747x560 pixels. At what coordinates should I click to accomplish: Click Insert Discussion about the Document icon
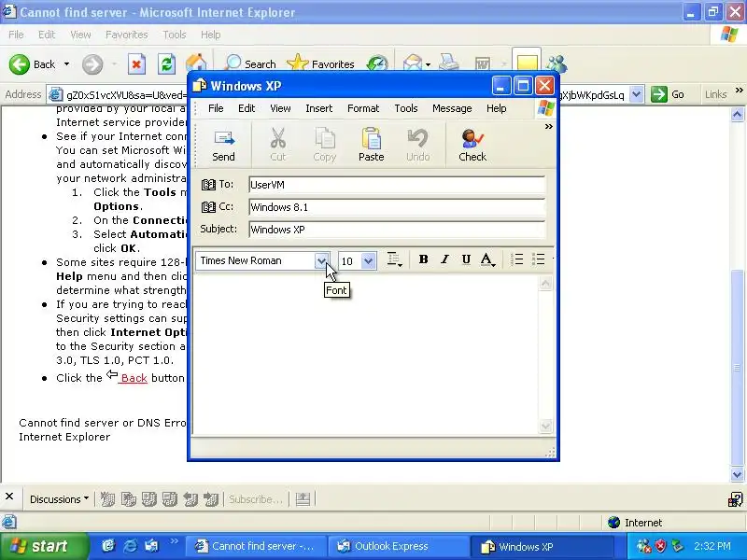128,499
